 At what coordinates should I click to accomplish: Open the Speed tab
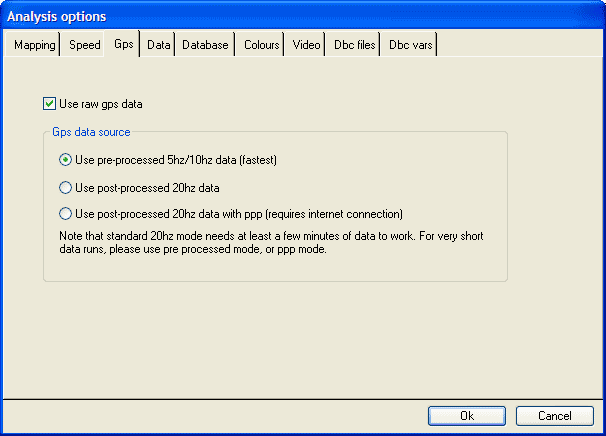[84, 45]
